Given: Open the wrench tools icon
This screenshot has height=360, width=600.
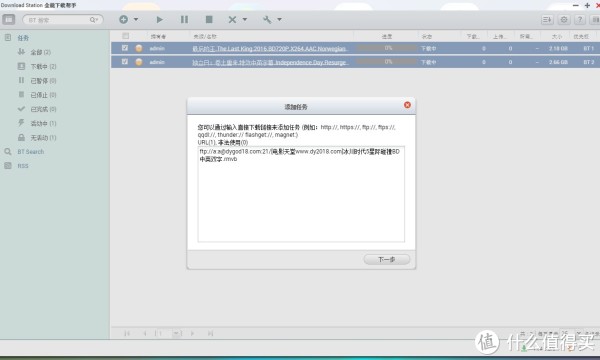Looking at the screenshot, I should point(267,20).
